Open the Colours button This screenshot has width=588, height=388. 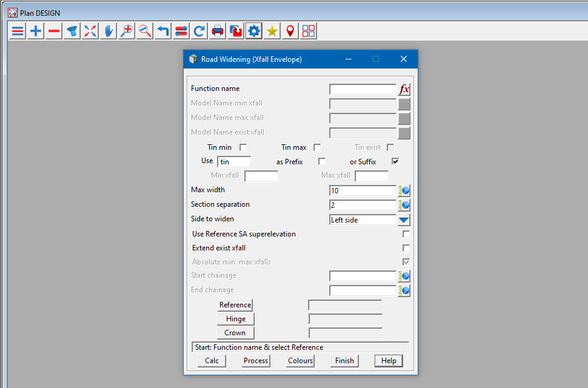pos(300,361)
